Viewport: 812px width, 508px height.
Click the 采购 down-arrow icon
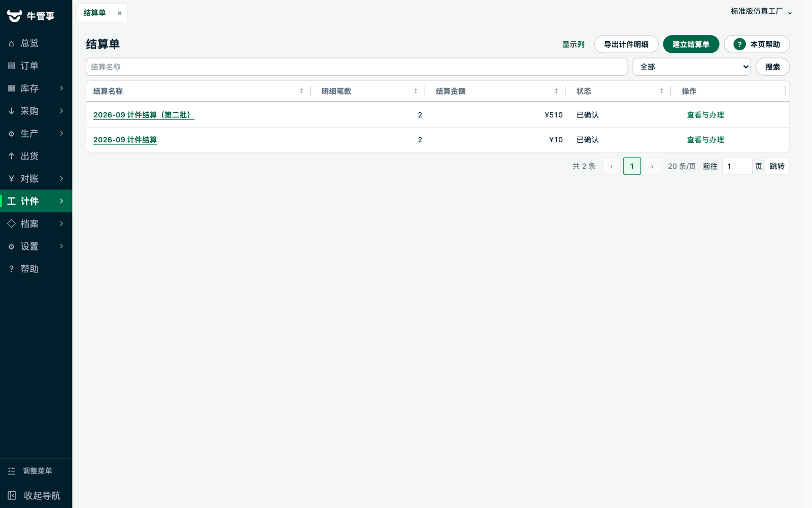click(x=11, y=111)
